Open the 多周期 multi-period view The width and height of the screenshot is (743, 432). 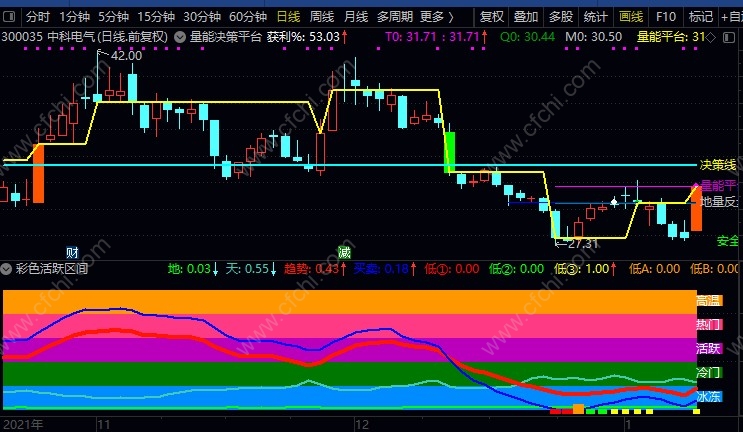point(395,18)
